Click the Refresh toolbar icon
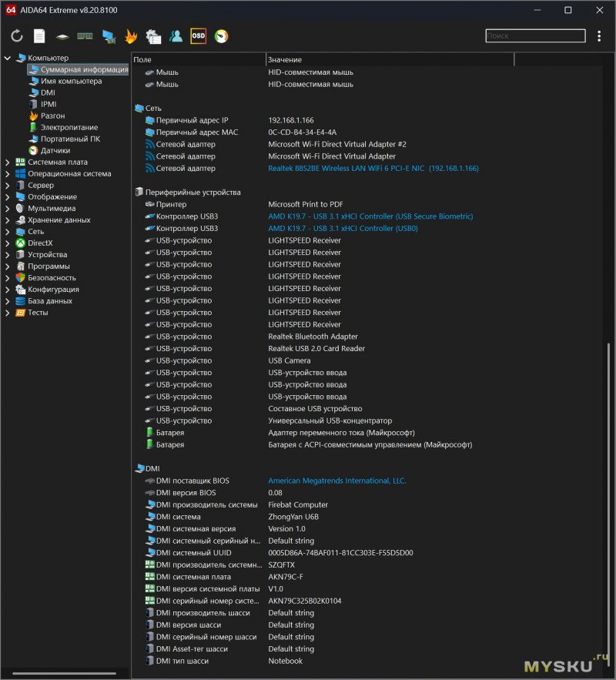 coord(17,36)
